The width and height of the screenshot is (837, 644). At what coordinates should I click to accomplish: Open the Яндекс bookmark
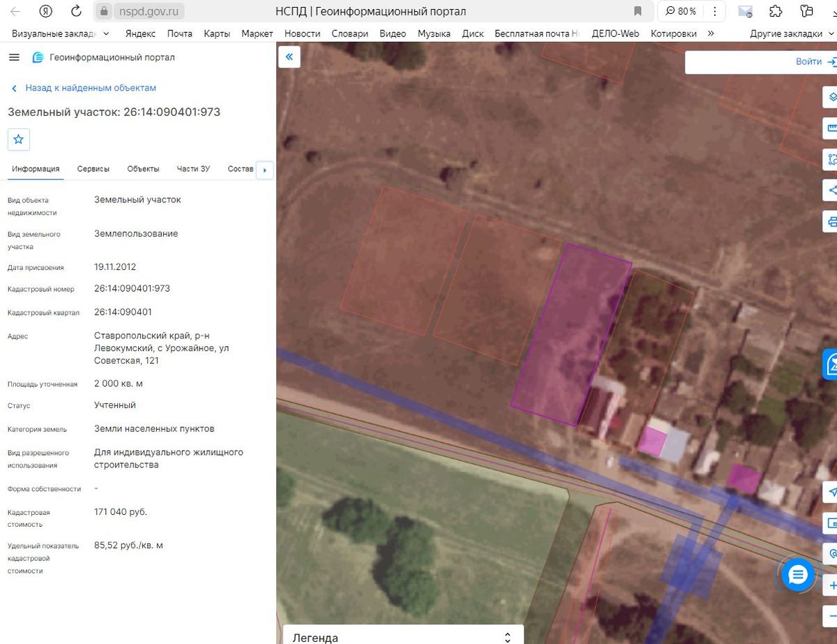(x=141, y=33)
